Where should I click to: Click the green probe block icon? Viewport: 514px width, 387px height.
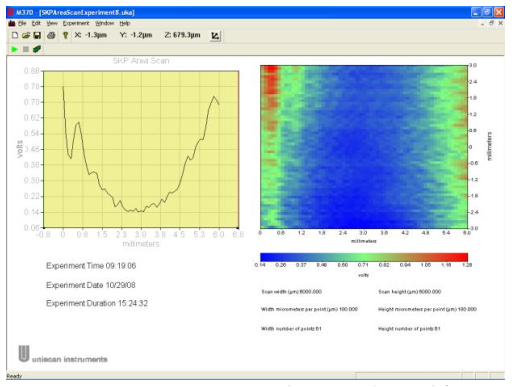pyautogui.click(x=37, y=49)
